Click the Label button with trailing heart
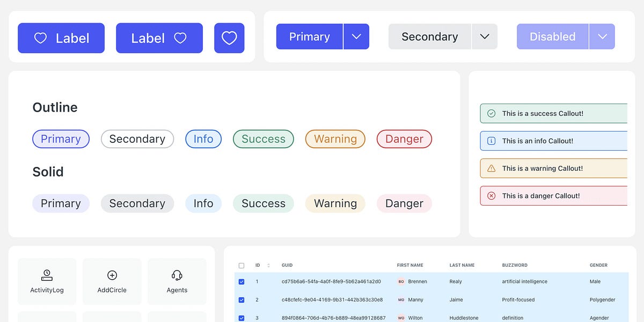The image size is (644, 322). coord(159,38)
